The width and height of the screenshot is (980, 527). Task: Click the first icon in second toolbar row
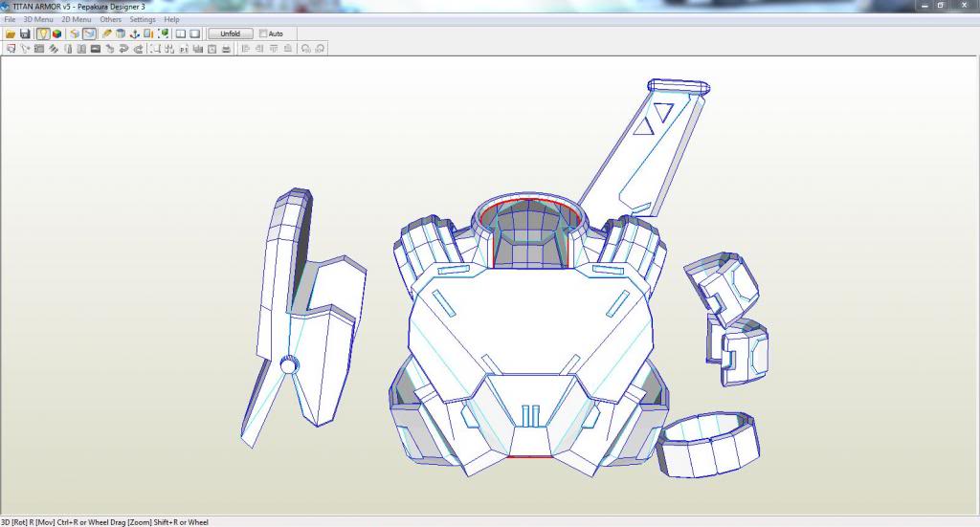(11, 49)
